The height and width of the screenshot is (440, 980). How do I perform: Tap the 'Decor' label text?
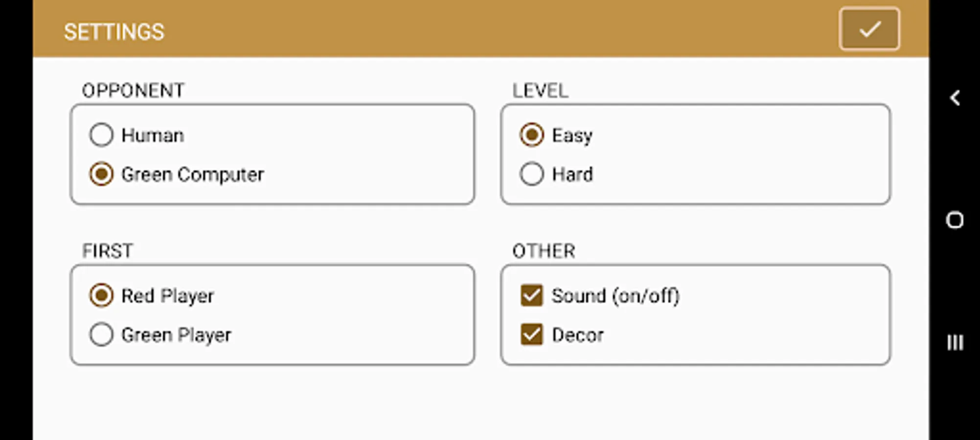577,335
